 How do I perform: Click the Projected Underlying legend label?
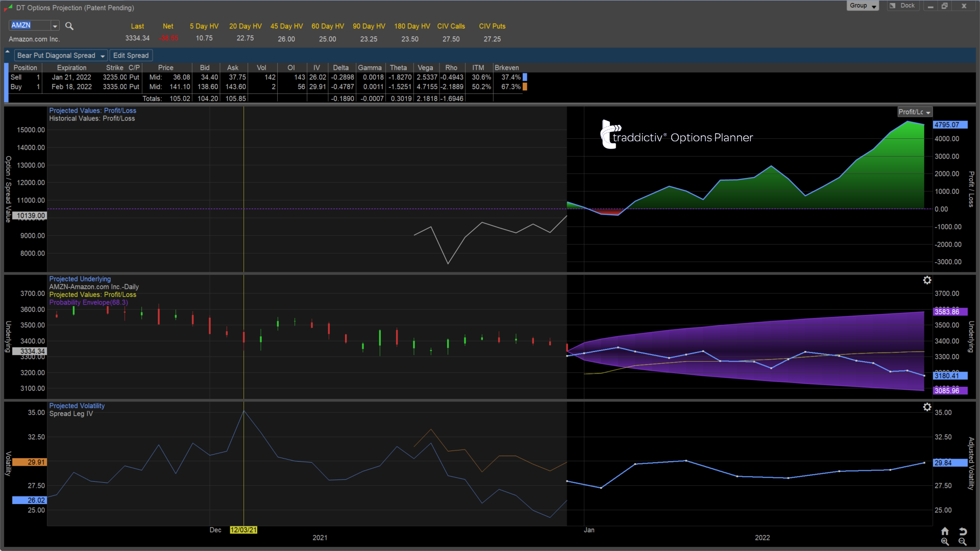point(80,279)
